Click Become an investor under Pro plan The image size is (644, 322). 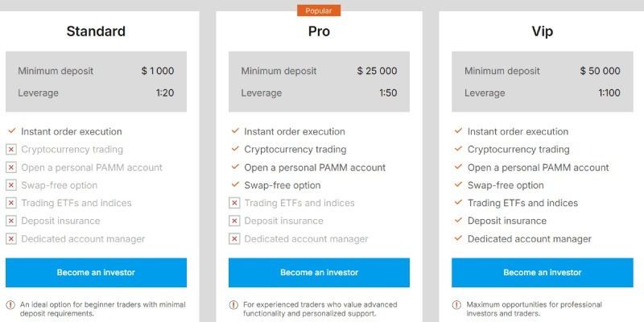tap(319, 272)
